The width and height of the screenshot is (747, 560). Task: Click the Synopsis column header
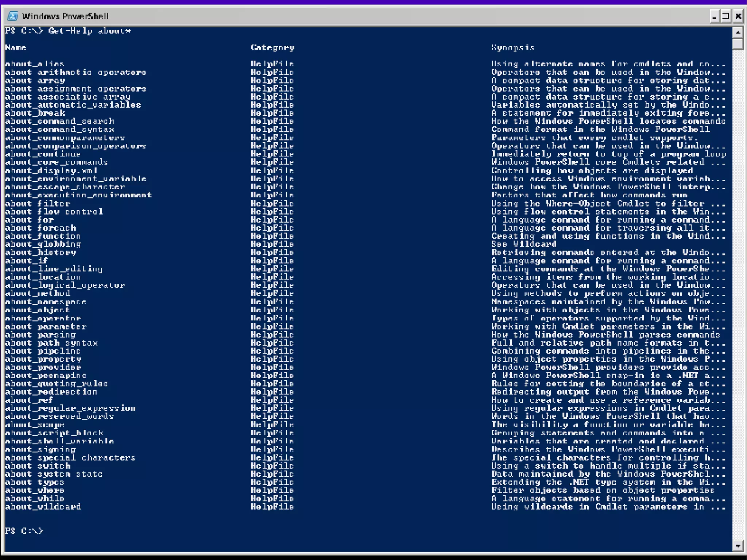[512, 47]
